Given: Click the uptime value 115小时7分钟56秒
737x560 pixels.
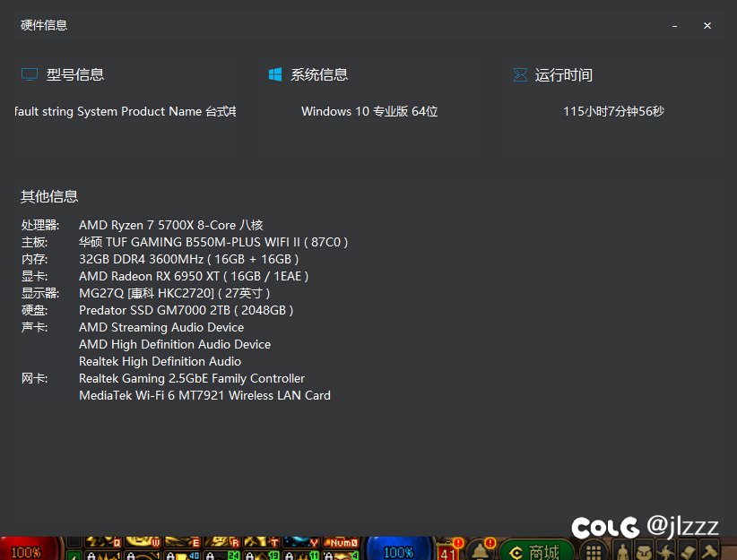Looking at the screenshot, I should click(613, 111).
